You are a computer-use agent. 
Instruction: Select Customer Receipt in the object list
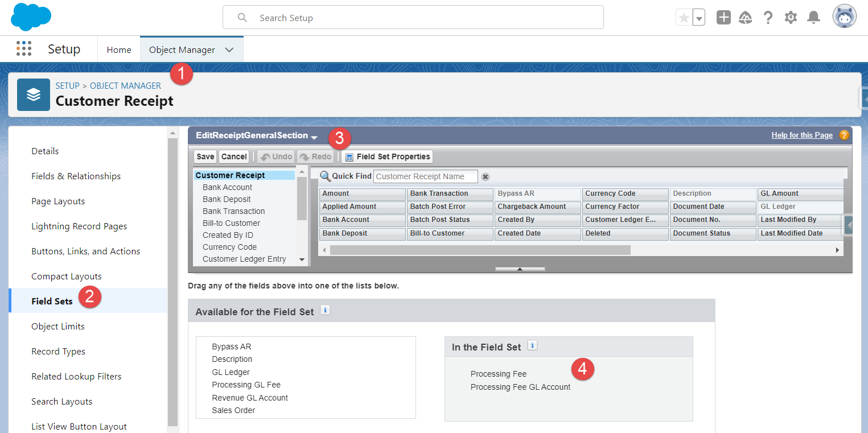pyautogui.click(x=244, y=175)
